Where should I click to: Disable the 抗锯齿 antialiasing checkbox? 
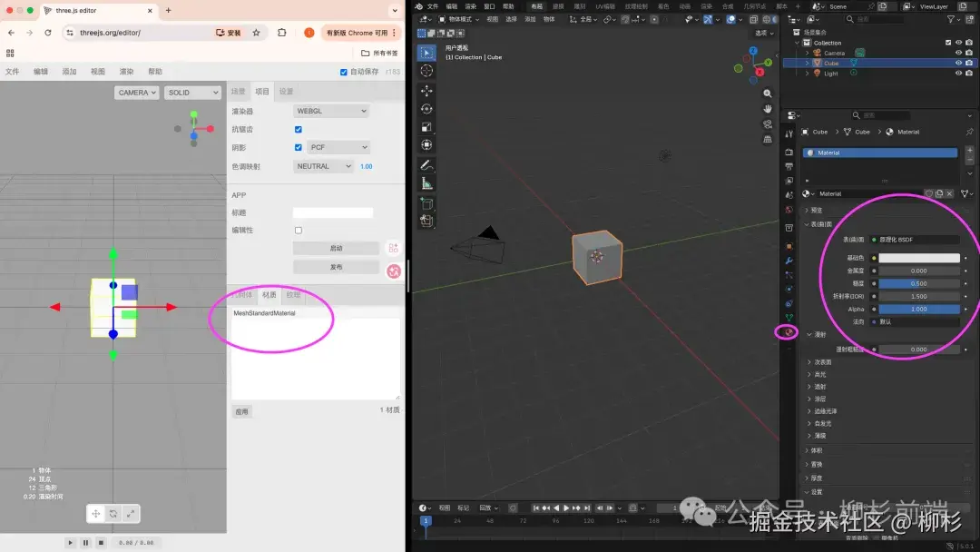[299, 129]
